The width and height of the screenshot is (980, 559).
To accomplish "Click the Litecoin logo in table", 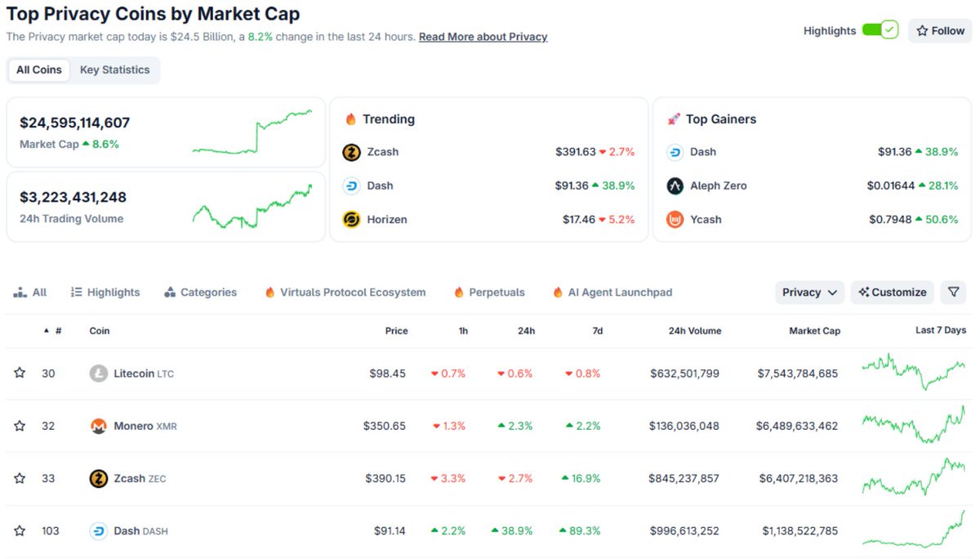I will 99,373.
